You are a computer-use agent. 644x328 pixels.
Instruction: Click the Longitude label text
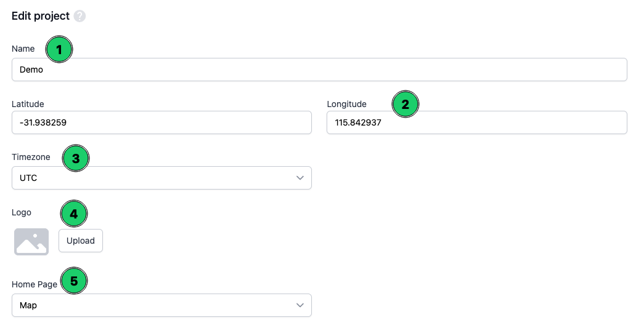tap(346, 104)
